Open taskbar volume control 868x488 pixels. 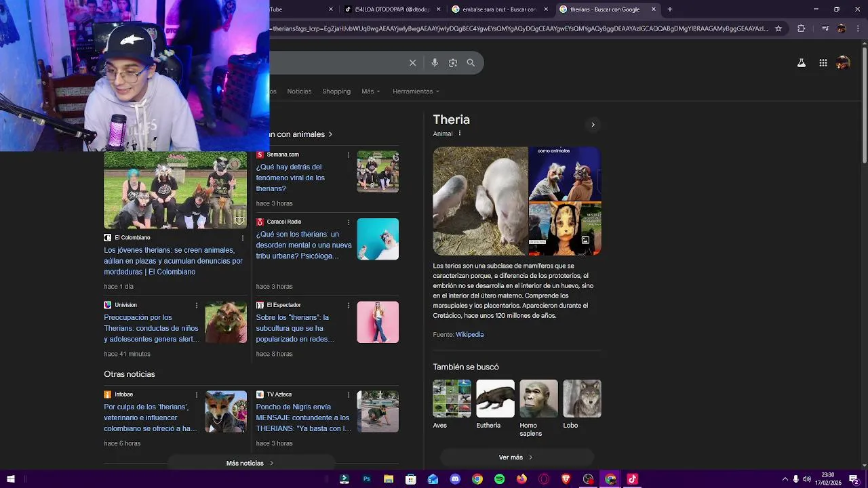(806, 479)
